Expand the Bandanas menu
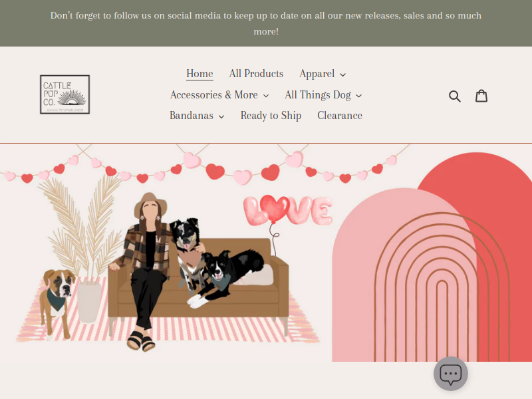Screen dimensions: 532x399 point(197,116)
